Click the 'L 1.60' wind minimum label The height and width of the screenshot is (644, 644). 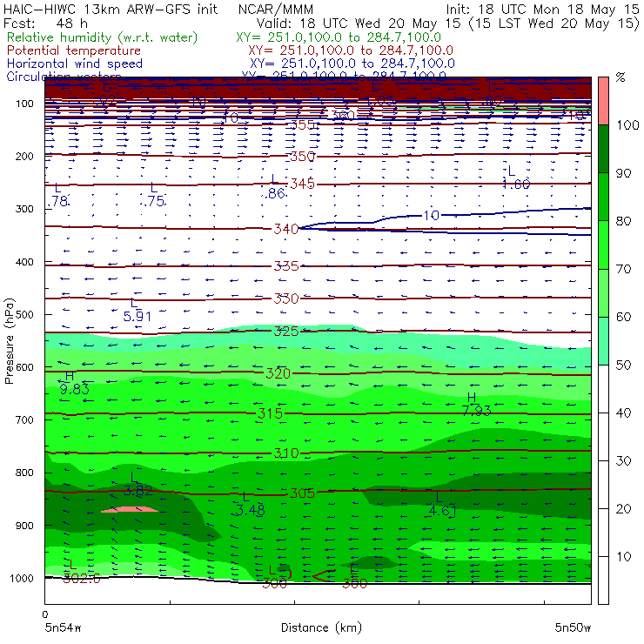click(516, 178)
